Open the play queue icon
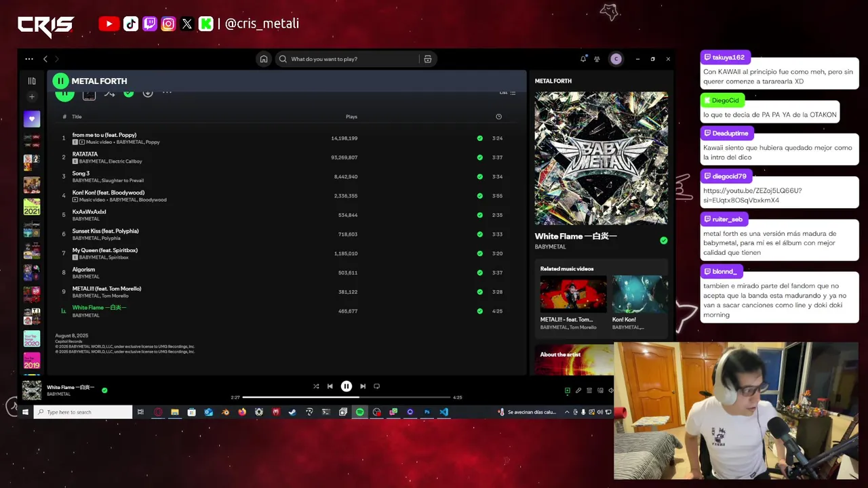This screenshot has height=488, width=868. tap(589, 390)
